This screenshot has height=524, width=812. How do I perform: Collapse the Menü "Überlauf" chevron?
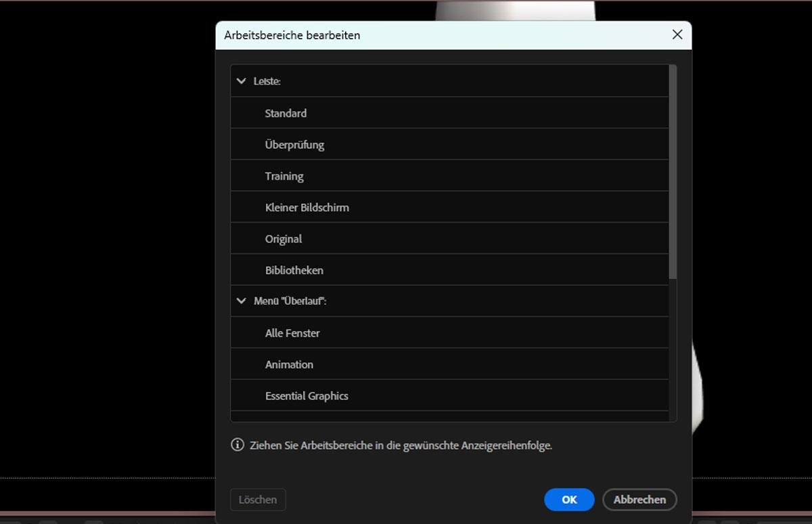pyautogui.click(x=242, y=301)
